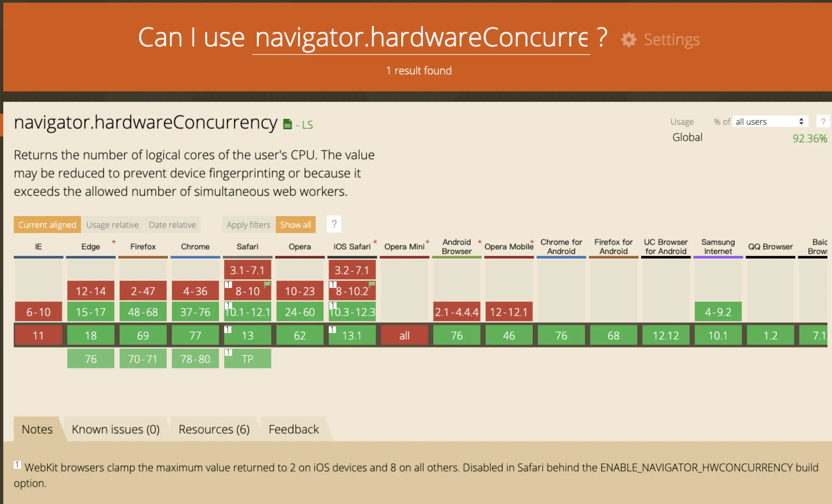Click the green flag on iOS Safari 8-10.2

(x=372, y=284)
